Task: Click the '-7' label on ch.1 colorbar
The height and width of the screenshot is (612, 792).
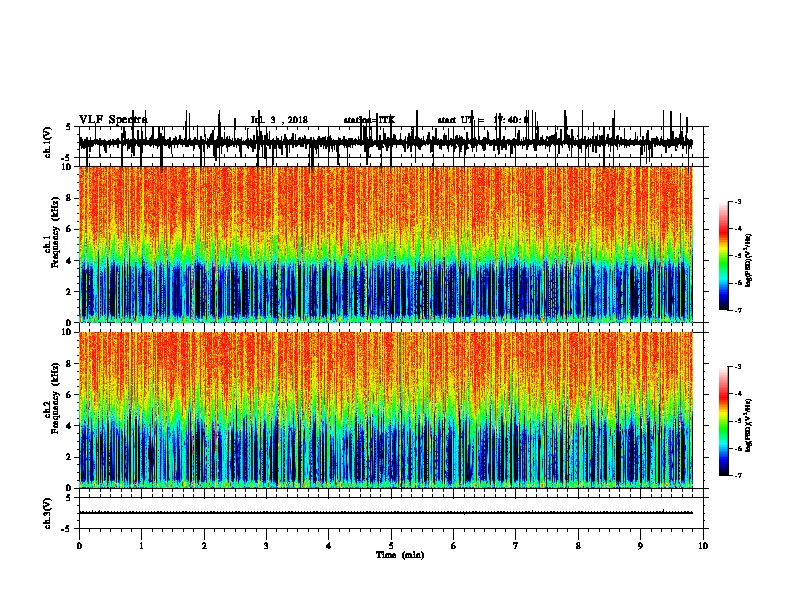Action: (x=737, y=310)
